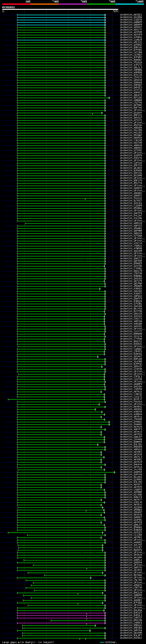This screenshot has width=146, height=644.
Task: Open UniRef100_B9RI41 entry
Action: point(131,47)
